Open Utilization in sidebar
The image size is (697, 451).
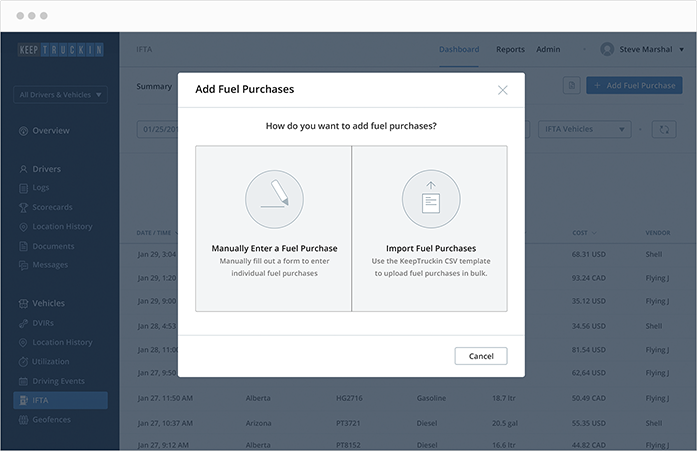44,362
